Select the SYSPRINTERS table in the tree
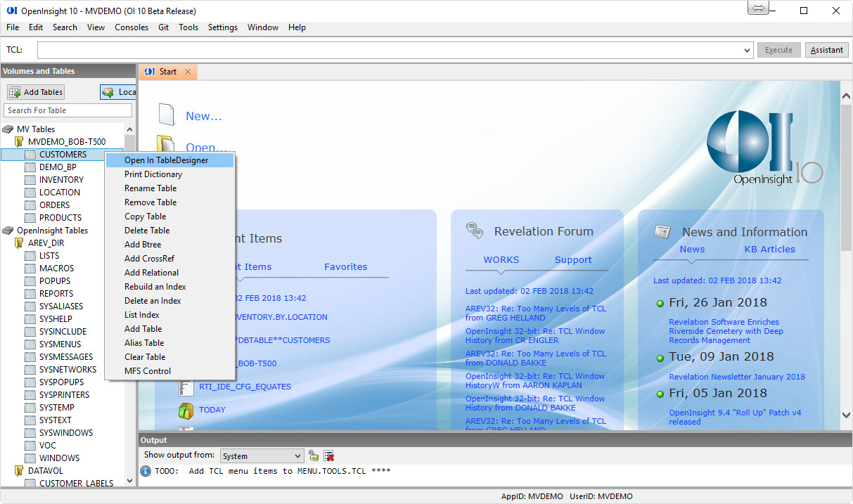Viewport: 853px width, 504px height. 65,395
